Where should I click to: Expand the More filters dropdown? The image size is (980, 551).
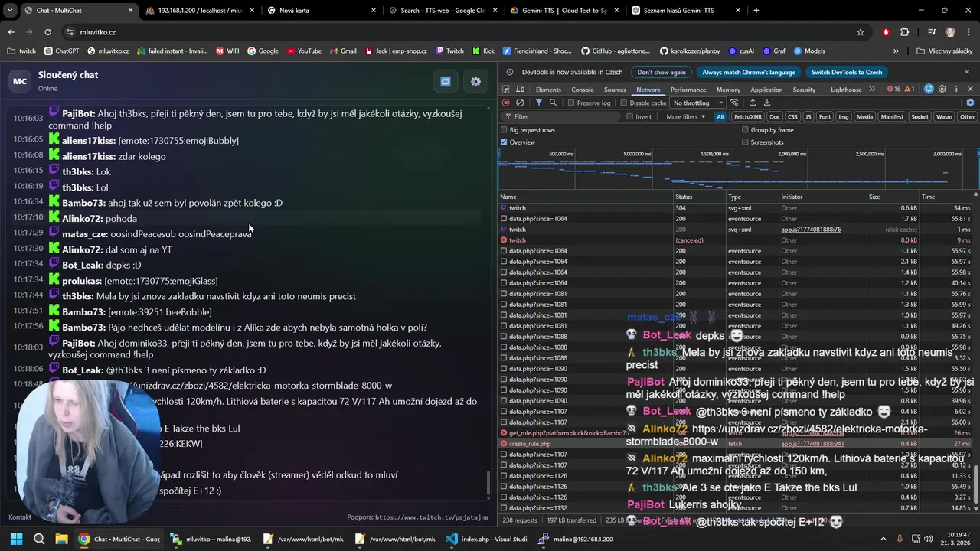[x=686, y=117]
